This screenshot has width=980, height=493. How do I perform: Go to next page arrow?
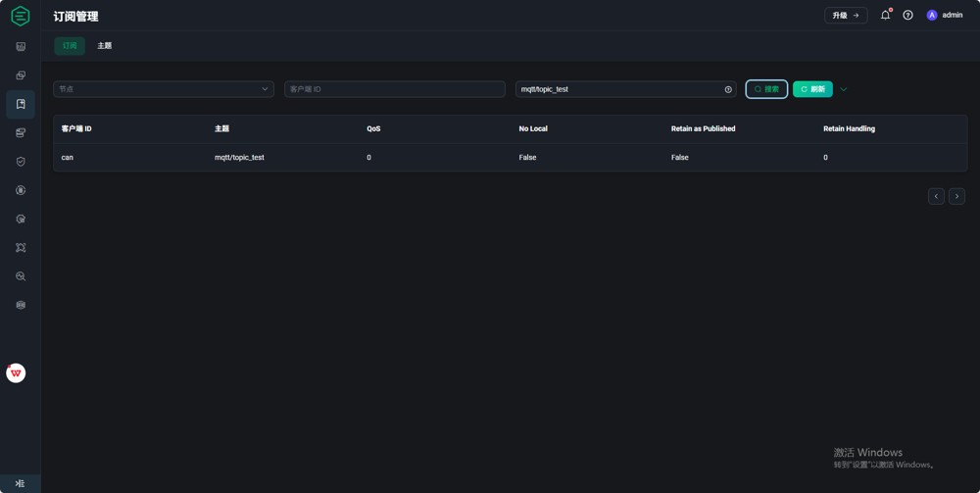(956, 196)
